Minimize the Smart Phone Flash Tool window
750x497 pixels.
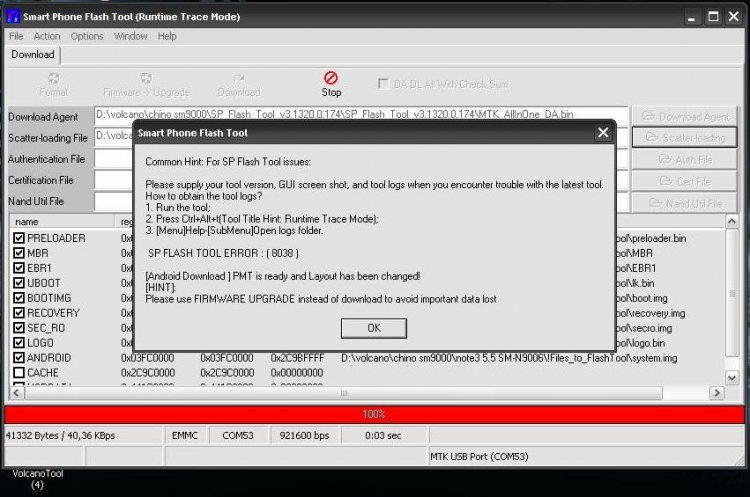pos(691,17)
